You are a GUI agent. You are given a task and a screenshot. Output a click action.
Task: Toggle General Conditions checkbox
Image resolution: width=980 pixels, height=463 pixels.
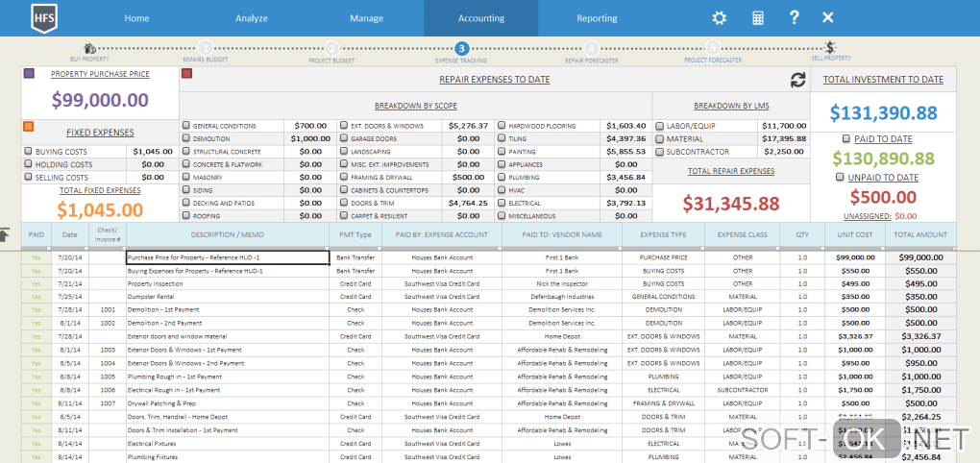(x=185, y=126)
